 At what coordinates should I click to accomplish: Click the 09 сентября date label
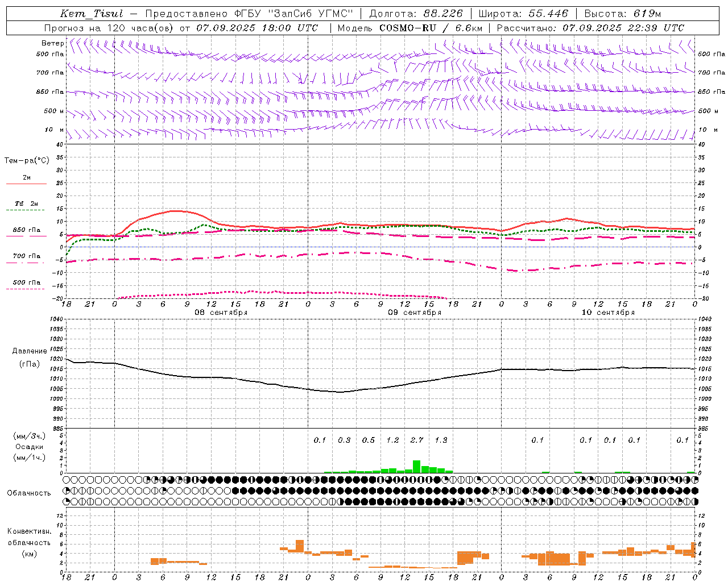coord(415,313)
